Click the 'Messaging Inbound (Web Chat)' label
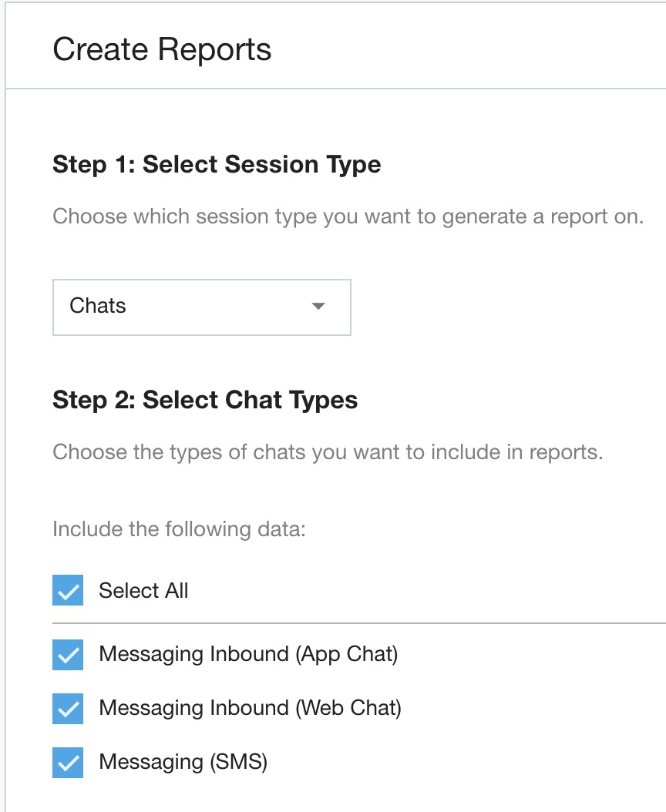This screenshot has width=666, height=812. pyautogui.click(x=250, y=708)
